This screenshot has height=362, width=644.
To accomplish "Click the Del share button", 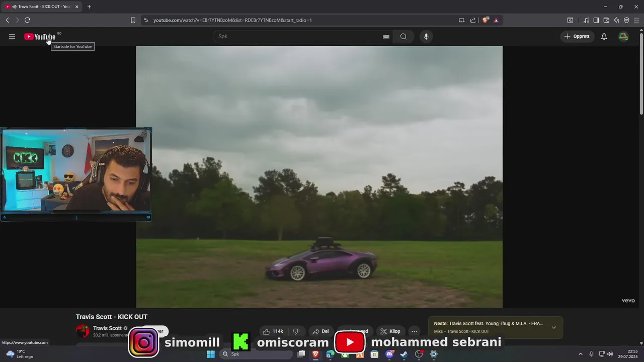I will tap(320, 331).
